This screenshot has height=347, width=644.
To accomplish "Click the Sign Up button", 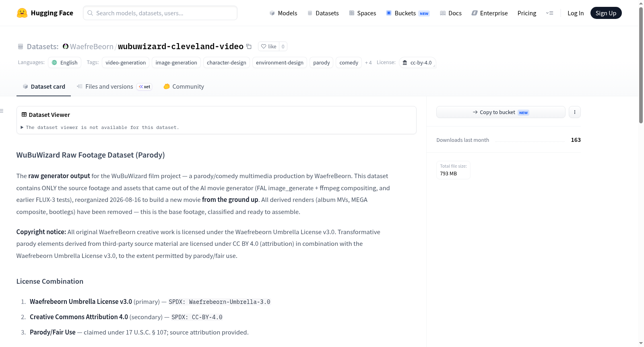I will click(606, 13).
